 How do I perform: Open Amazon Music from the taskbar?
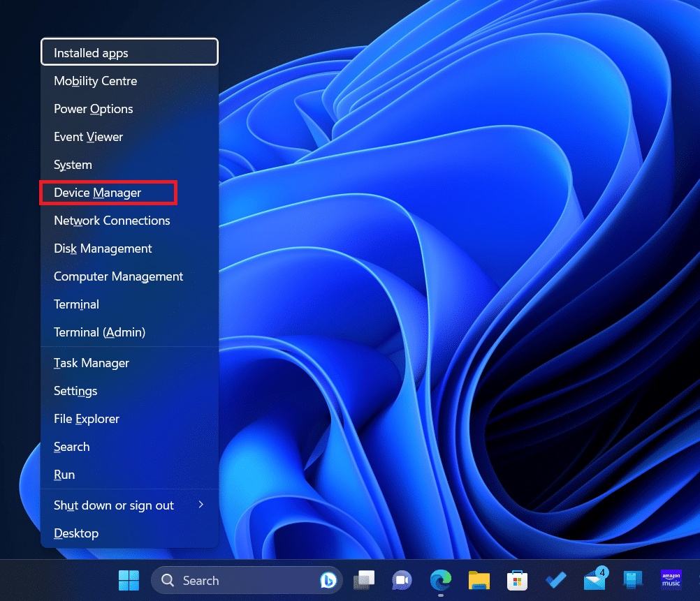671,580
